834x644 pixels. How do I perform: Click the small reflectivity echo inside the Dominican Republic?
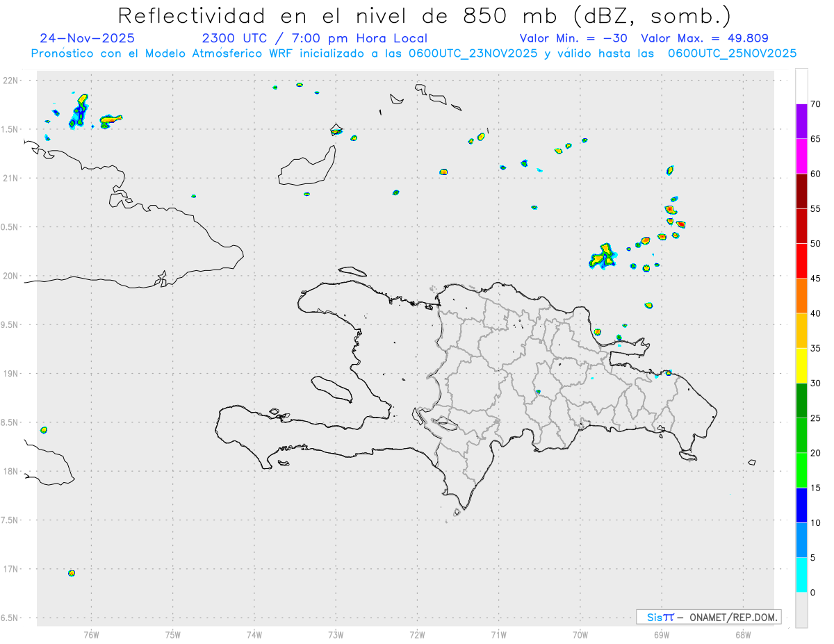click(538, 392)
